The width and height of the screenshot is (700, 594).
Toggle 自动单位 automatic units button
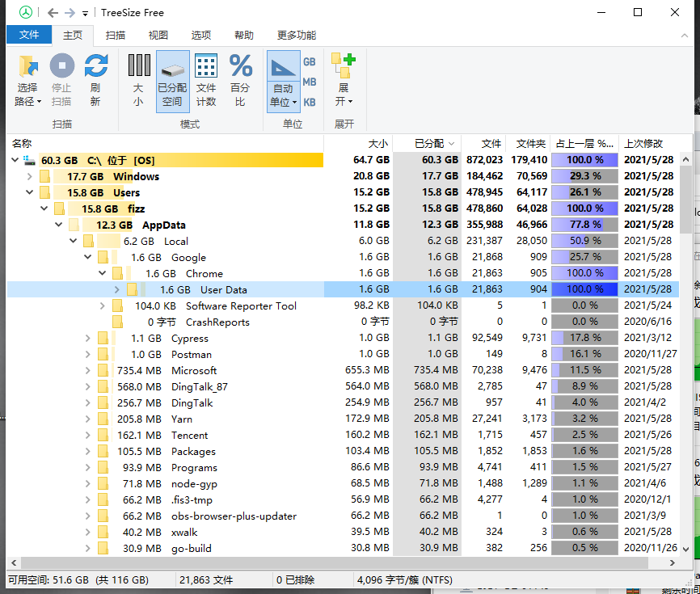(283, 81)
